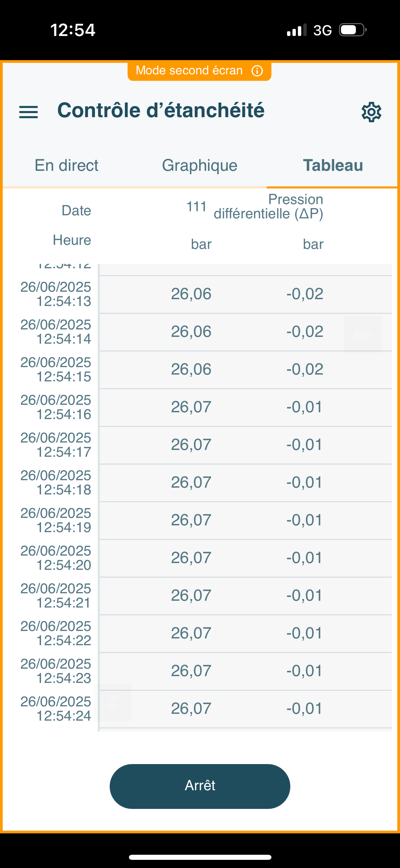Screen dimensions: 400x868
Task: Select the Tableau tab
Action: 333,165
